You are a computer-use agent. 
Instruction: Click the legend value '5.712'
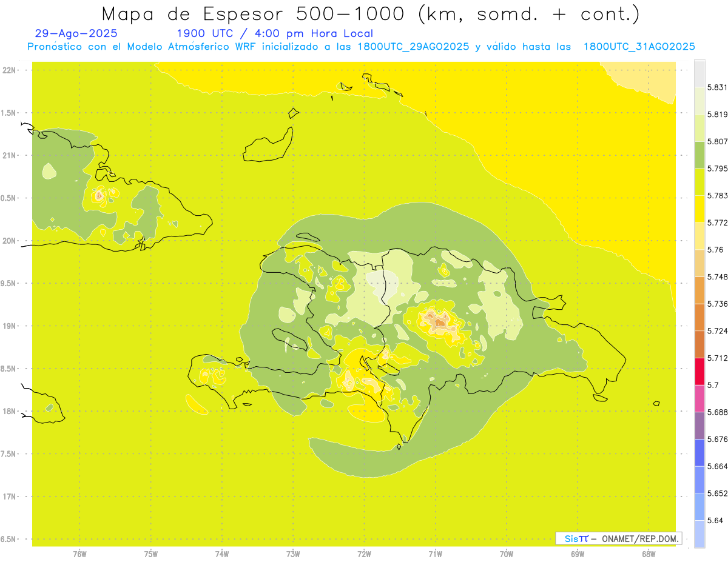717,358
